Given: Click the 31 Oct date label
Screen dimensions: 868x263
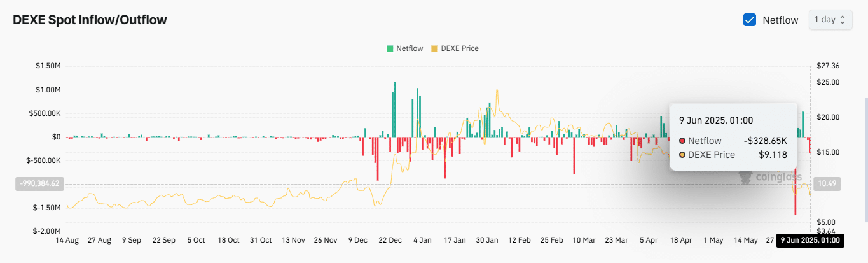Looking at the screenshot, I should (261, 241).
